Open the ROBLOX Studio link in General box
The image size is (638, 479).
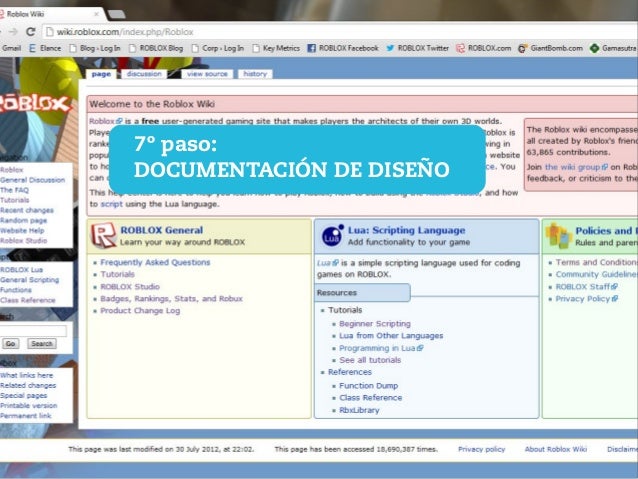point(130,287)
